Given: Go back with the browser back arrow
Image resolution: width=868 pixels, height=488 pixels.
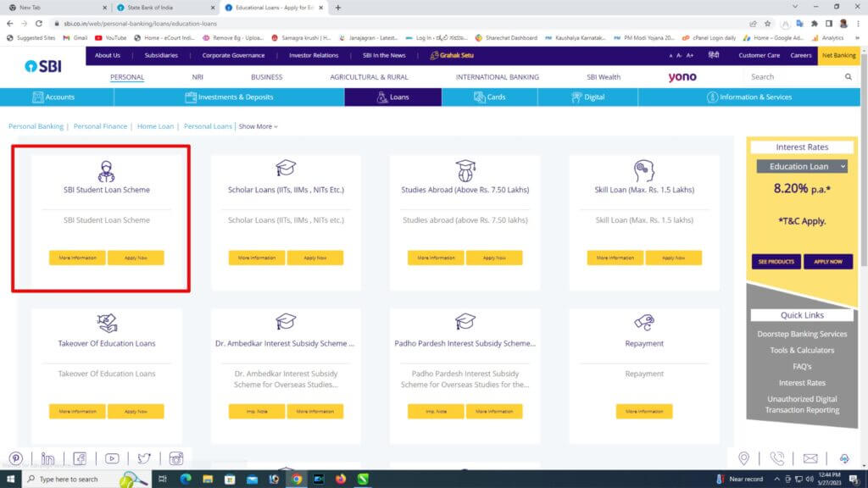Looking at the screenshot, I should pos(9,23).
